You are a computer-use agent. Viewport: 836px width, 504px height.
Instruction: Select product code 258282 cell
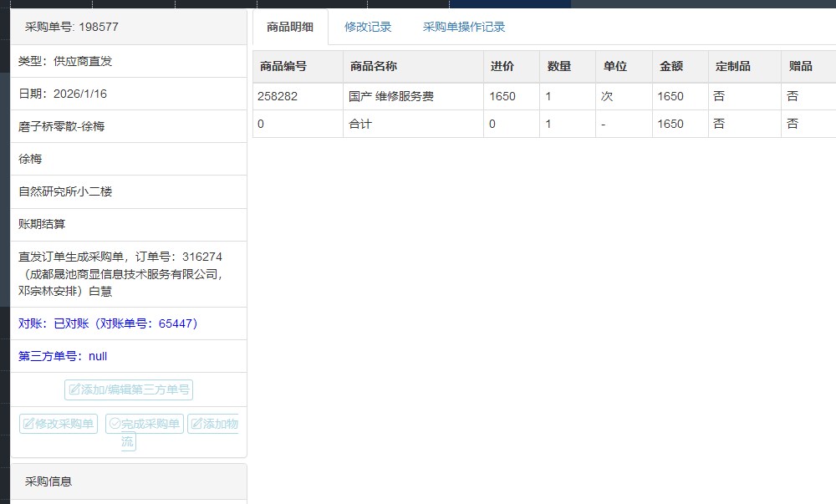pyautogui.click(x=278, y=96)
